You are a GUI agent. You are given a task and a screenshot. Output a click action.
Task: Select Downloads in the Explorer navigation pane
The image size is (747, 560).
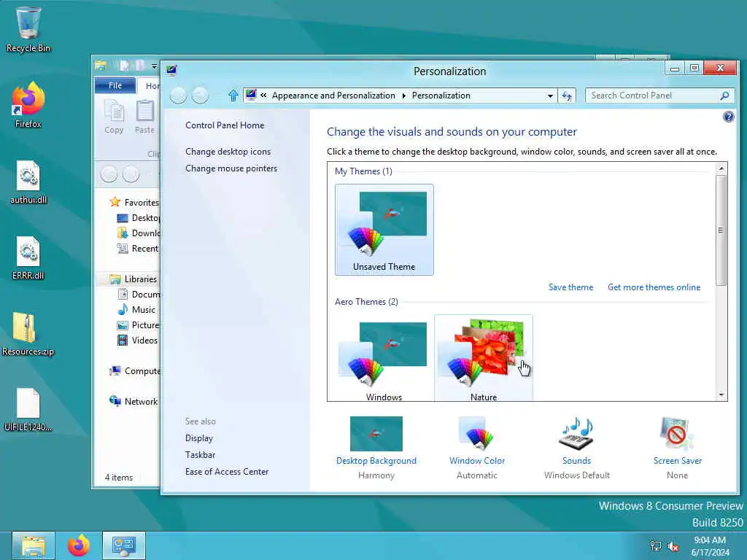[139, 233]
